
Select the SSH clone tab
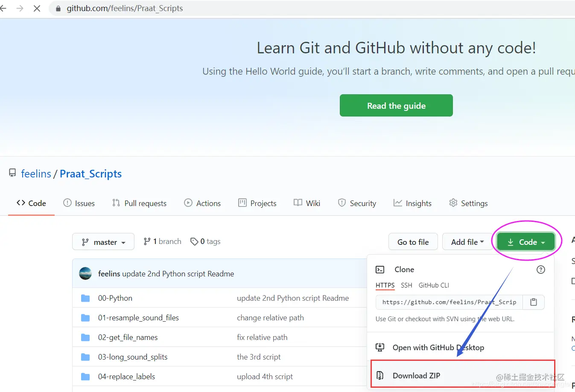pos(406,285)
